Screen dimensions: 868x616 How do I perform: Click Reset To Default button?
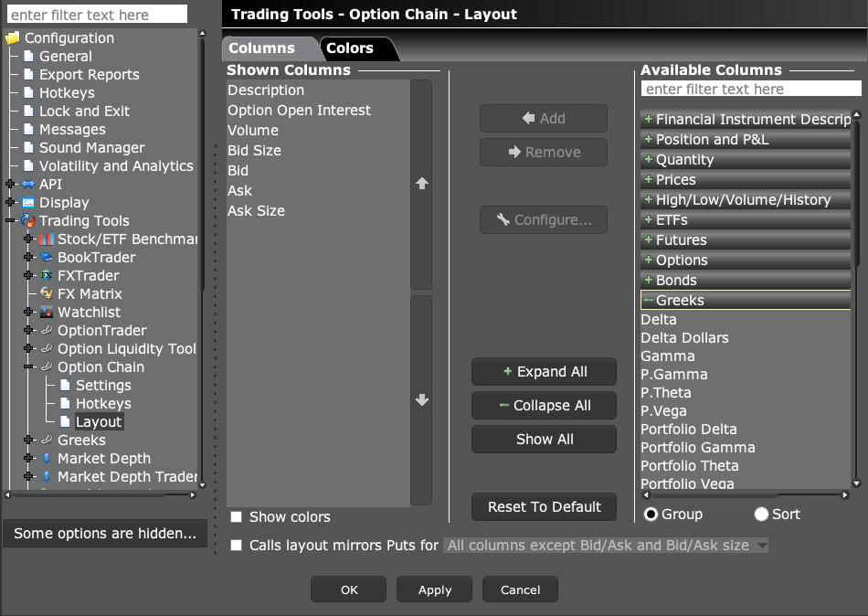545,507
